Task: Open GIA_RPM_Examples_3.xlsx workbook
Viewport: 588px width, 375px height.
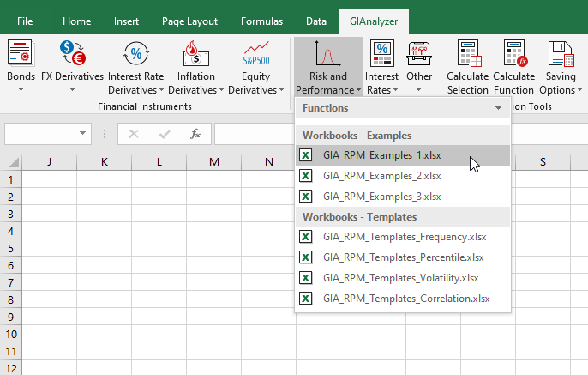Action: [403, 197]
